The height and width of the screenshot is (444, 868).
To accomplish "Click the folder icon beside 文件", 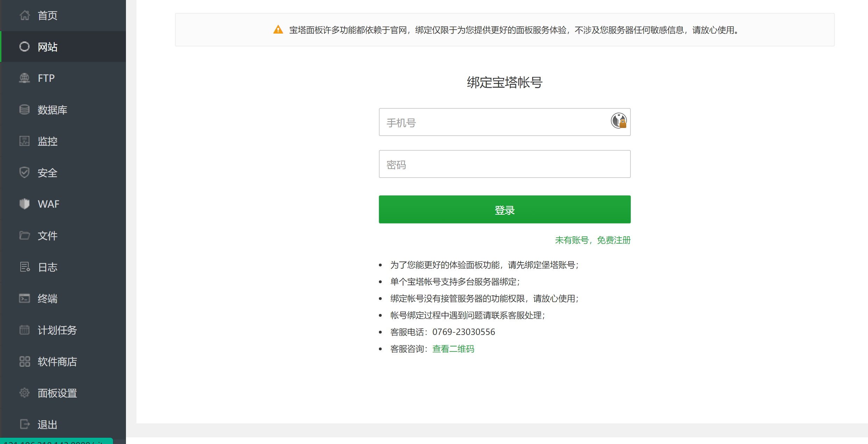I will coord(24,235).
